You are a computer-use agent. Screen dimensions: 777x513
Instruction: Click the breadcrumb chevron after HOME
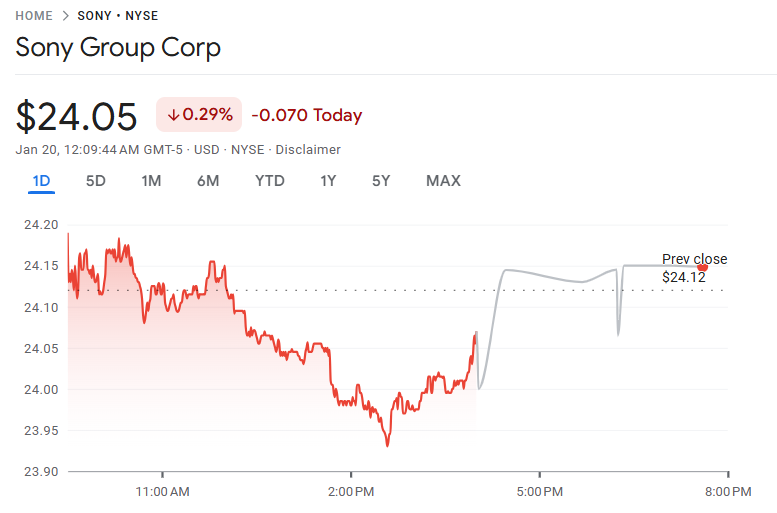click(x=65, y=16)
